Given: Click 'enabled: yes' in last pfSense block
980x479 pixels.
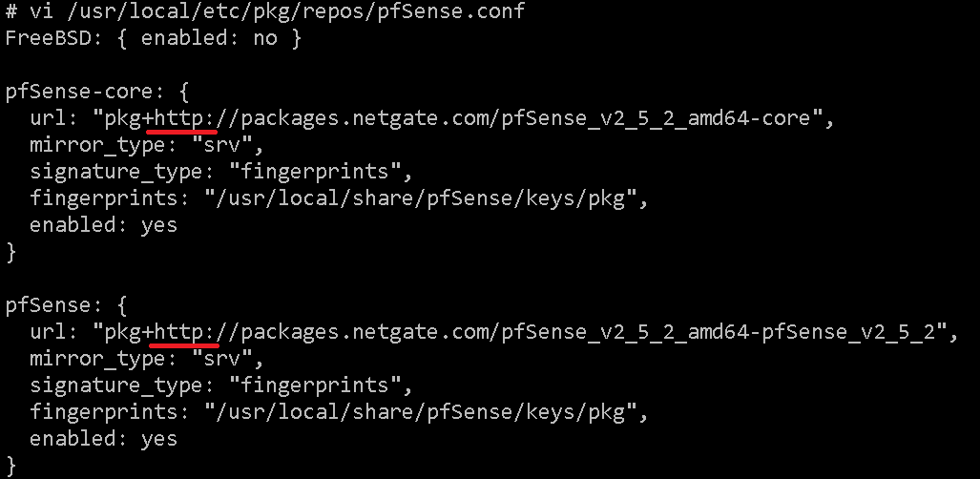Looking at the screenshot, I should pos(103,439).
